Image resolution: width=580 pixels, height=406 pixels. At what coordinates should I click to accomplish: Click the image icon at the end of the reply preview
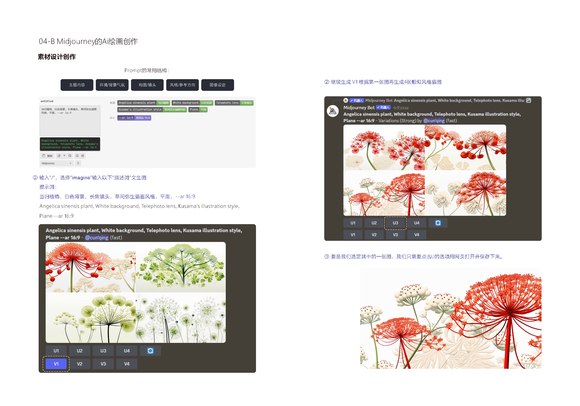[x=529, y=100]
